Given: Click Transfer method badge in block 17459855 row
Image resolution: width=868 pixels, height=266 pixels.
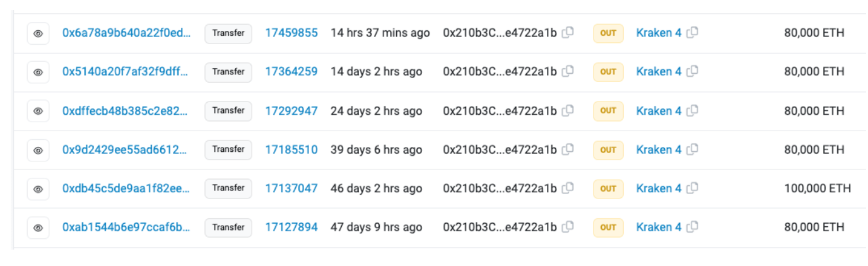Looking at the screenshot, I should [x=228, y=33].
